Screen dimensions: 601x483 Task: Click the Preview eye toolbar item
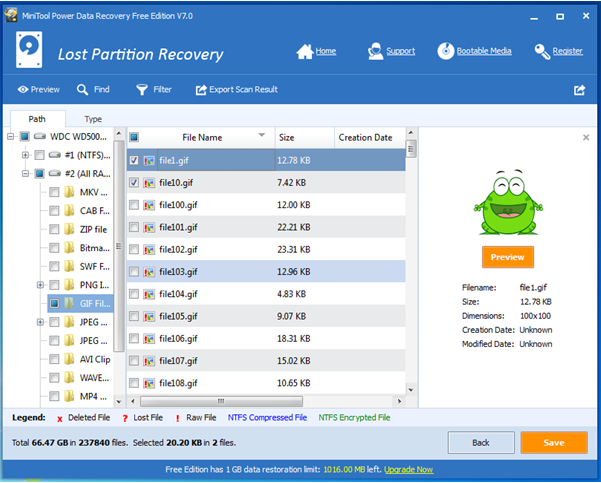tap(39, 90)
